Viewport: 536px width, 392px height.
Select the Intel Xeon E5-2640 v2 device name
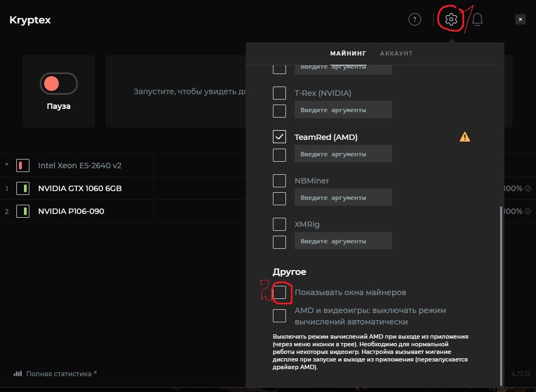[80, 166]
